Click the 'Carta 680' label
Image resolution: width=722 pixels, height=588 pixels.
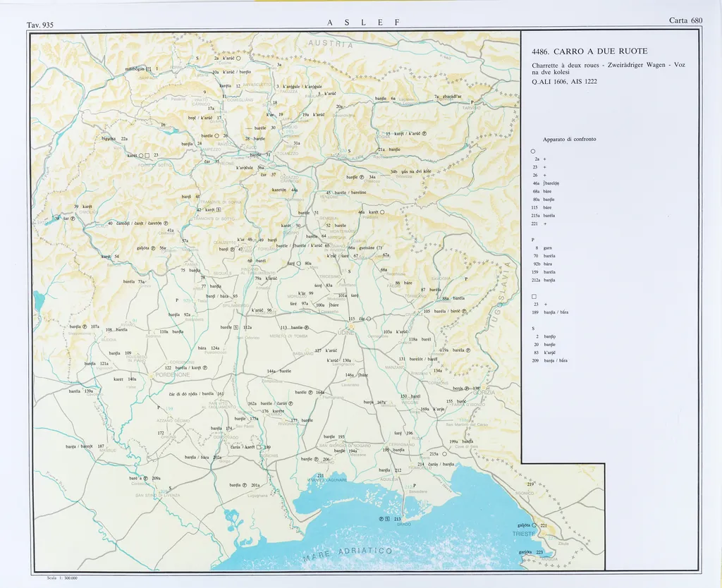[685, 20]
